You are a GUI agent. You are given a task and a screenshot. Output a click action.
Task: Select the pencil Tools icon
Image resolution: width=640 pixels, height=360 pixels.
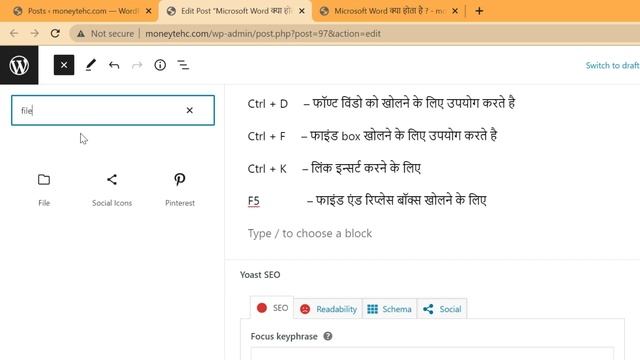[x=91, y=65]
